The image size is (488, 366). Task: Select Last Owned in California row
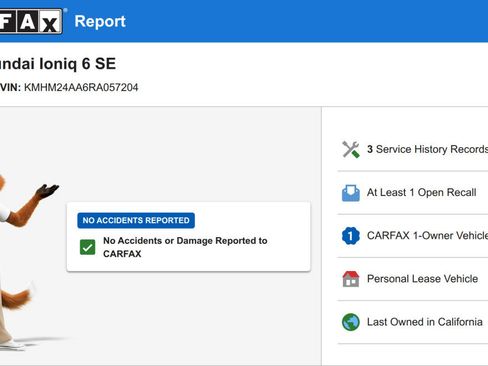(413, 322)
